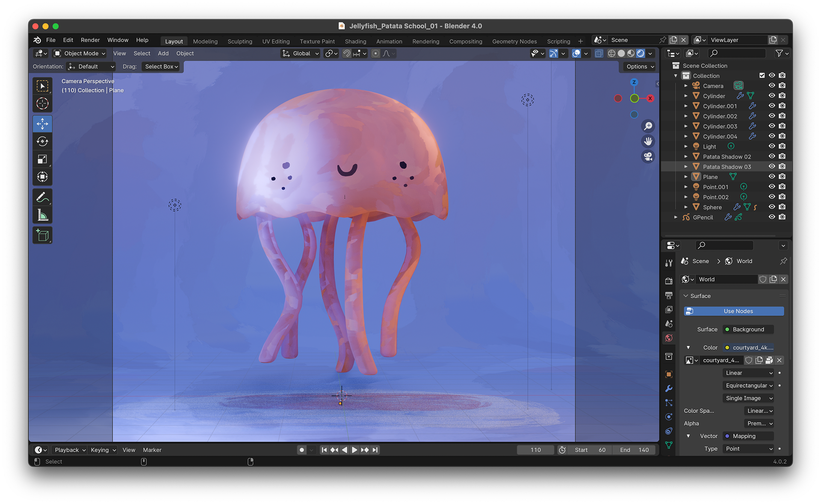
Task: Open the Particles properties tab
Action: [x=669, y=403]
